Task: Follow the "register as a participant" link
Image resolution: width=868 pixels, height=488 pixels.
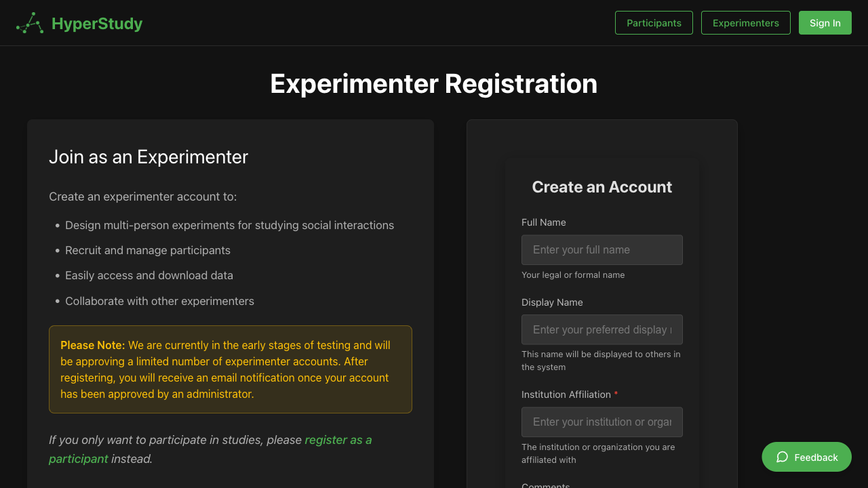Action: [338, 439]
